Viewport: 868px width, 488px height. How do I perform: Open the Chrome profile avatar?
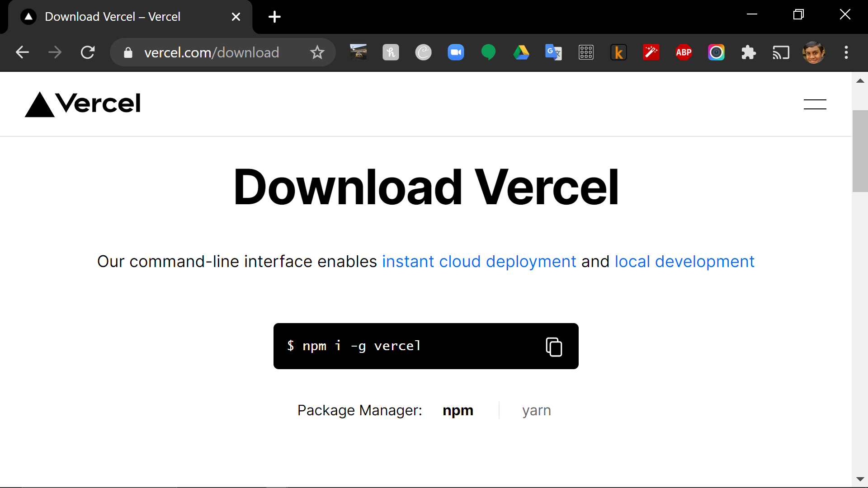813,52
